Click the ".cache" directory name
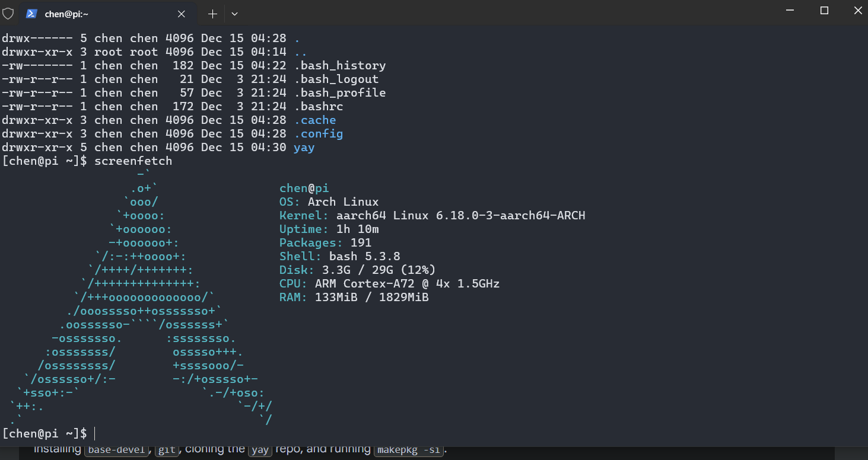Viewport: 868px width, 460px height. coord(315,120)
